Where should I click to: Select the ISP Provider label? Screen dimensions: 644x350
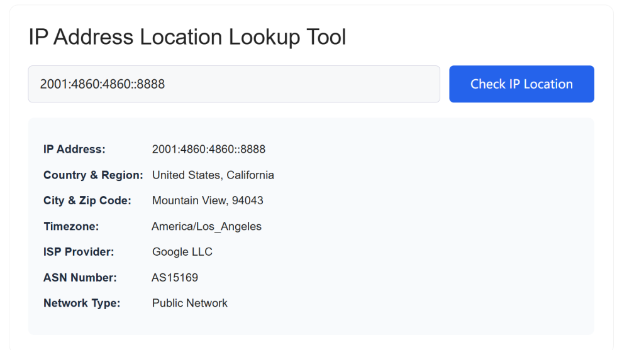pyautogui.click(x=79, y=252)
